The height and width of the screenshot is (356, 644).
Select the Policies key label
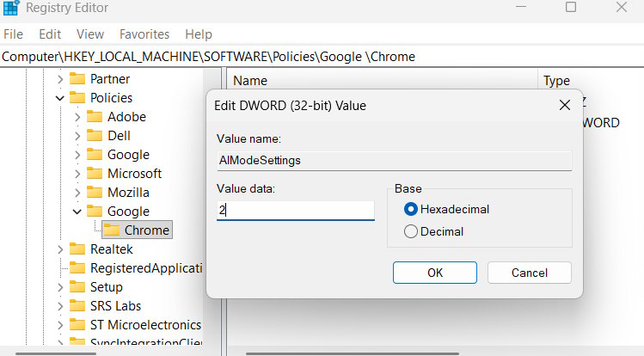111,98
